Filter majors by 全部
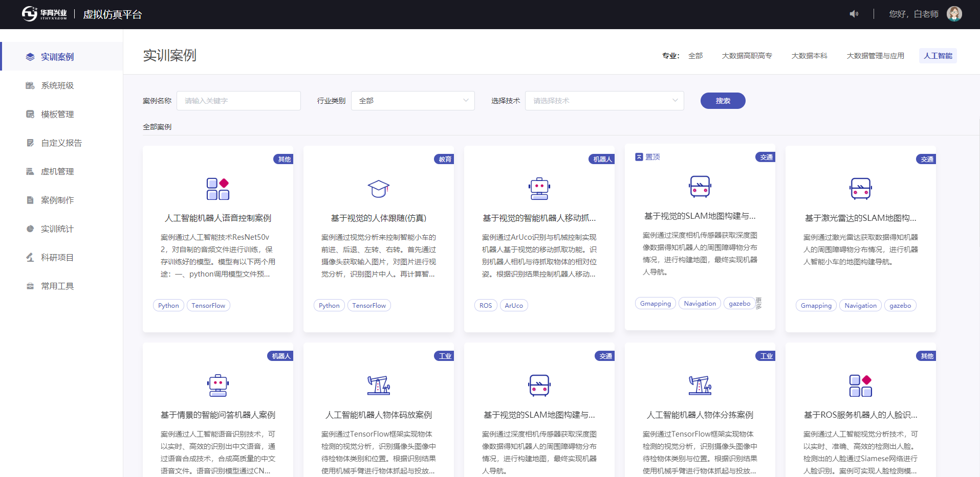Screen dimensions: 980x477 coord(695,56)
